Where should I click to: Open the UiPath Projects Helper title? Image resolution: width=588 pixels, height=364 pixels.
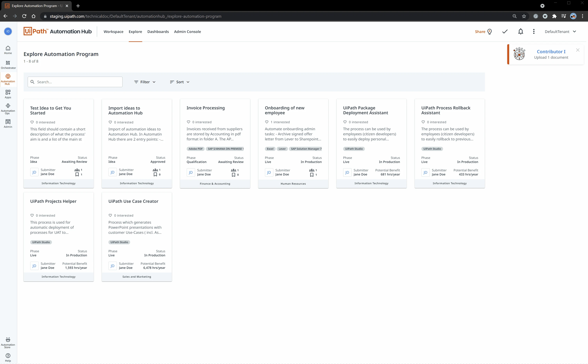click(x=53, y=201)
